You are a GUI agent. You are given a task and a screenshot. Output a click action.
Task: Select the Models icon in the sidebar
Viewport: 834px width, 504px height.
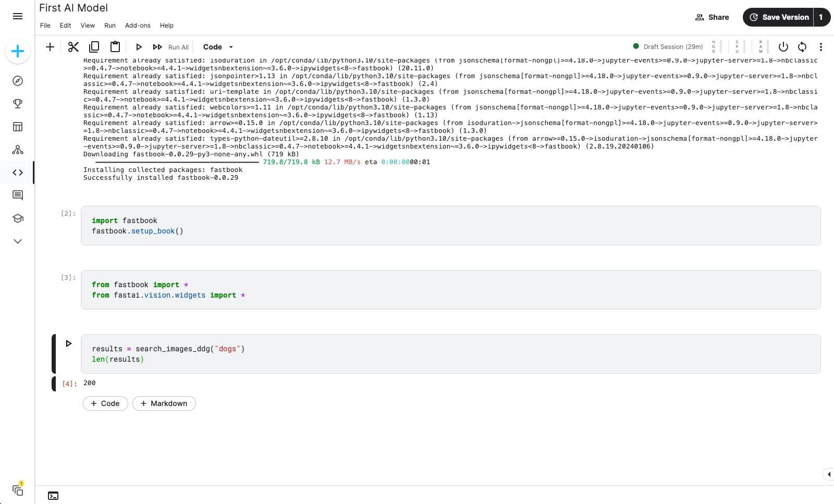[18, 150]
